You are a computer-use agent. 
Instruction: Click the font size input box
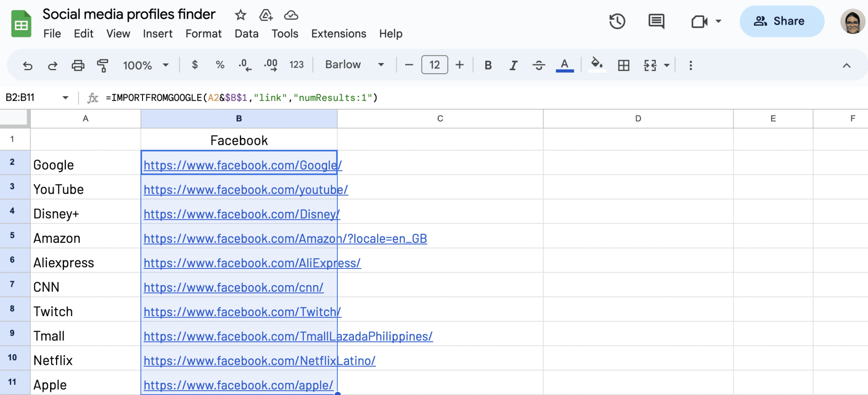pyautogui.click(x=434, y=65)
